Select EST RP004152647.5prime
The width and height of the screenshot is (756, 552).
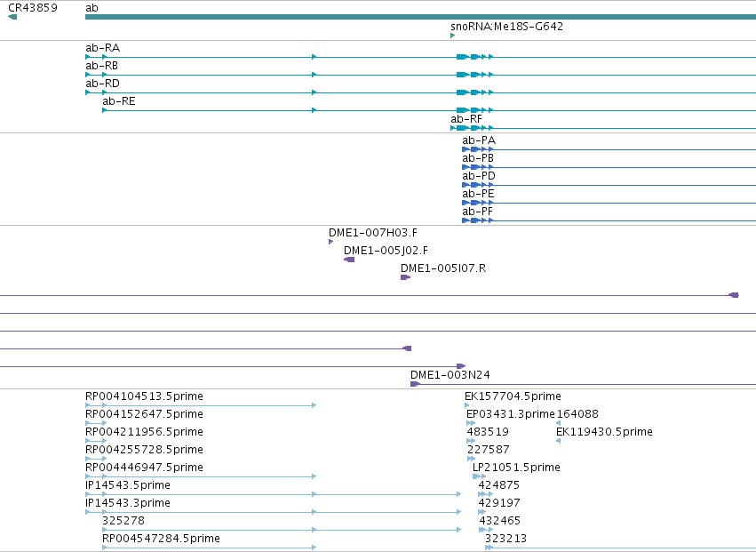[x=144, y=414]
